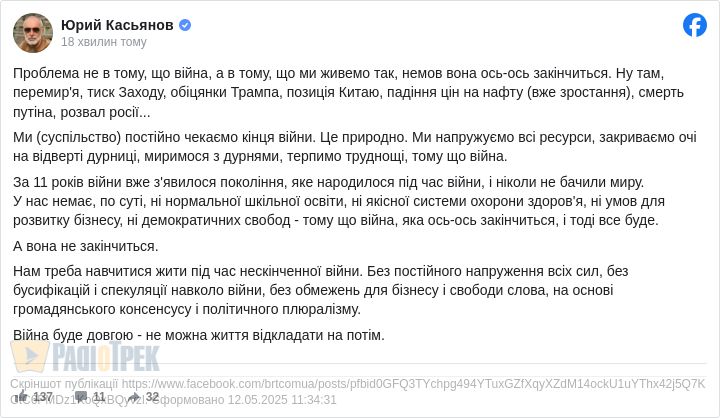Click the 32 shares count
The height and width of the screenshot is (418, 720).
tap(153, 397)
